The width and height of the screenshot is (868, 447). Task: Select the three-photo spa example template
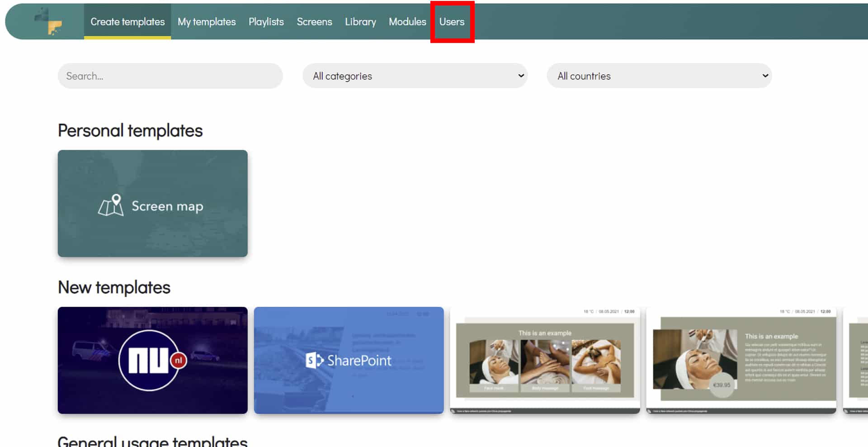pyautogui.click(x=545, y=361)
